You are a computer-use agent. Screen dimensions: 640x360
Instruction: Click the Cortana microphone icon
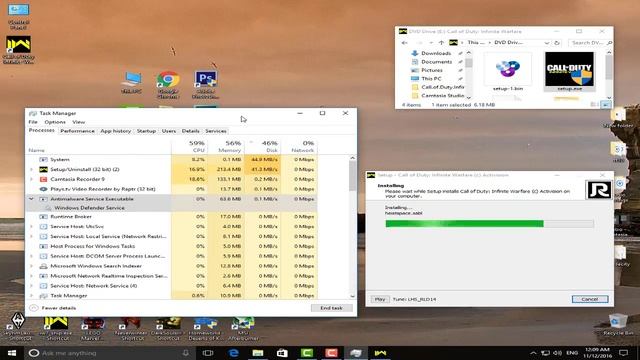(x=186, y=353)
